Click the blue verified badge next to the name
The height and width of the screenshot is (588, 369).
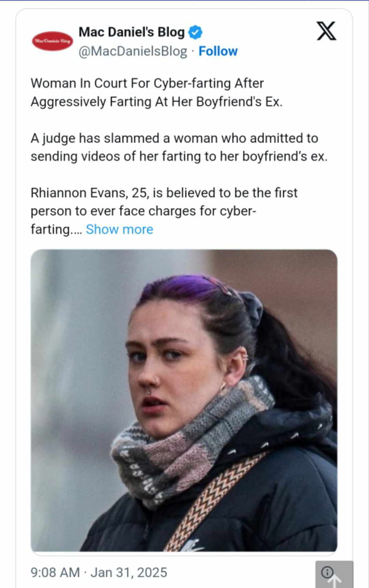click(x=195, y=32)
